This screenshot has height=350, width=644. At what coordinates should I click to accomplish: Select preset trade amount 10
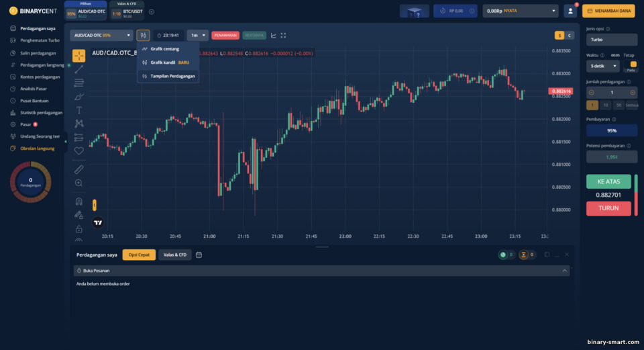(605, 105)
